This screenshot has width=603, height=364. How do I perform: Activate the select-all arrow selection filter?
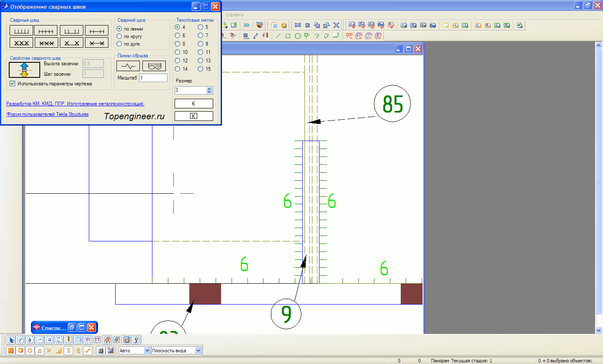coord(11,340)
